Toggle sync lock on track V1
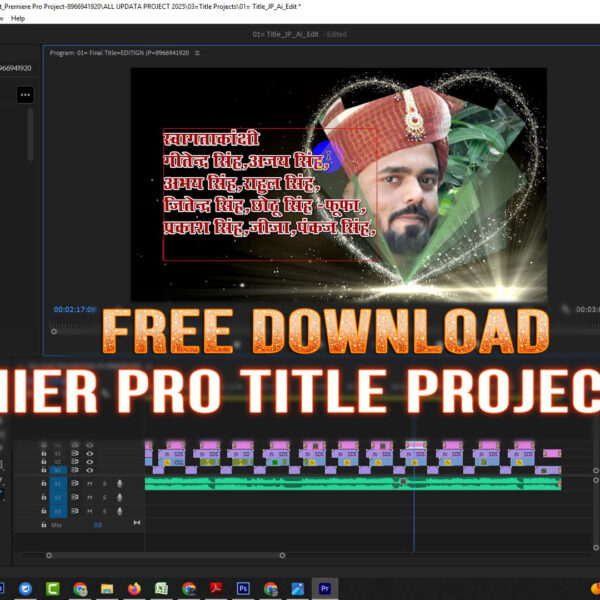Viewport: 600px width, 600px height. click(x=75, y=470)
